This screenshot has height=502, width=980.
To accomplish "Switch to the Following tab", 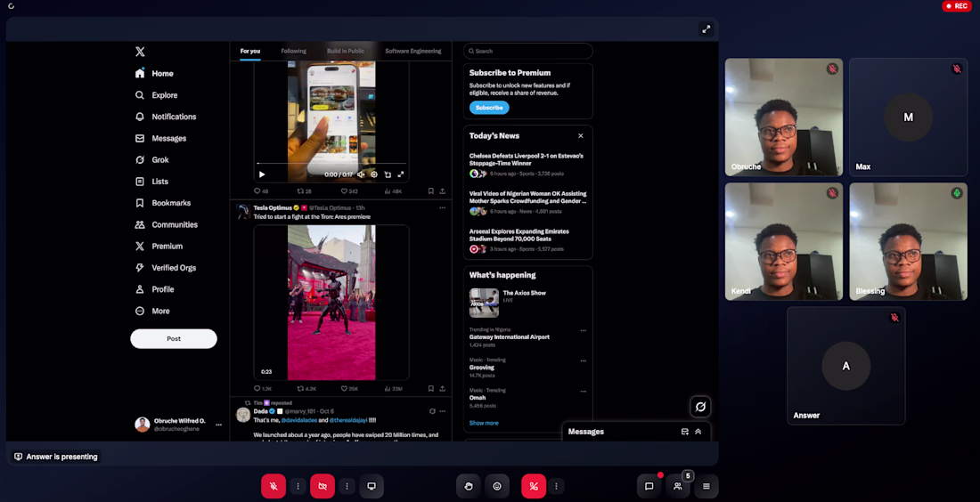I will (x=293, y=52).
